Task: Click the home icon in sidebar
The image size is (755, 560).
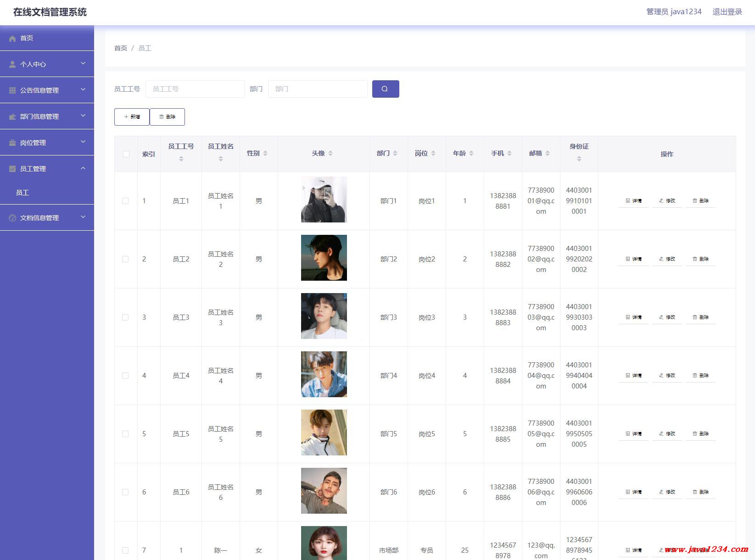Action: 12,39
